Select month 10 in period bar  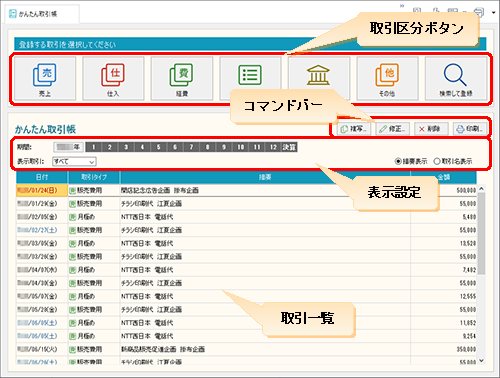[240, 147]
